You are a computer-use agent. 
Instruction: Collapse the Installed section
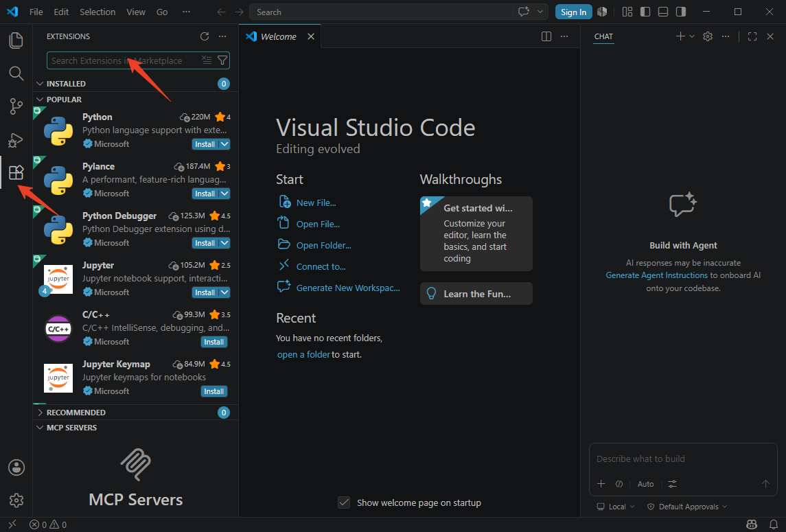pyautogui.click(x=40, y=84)
